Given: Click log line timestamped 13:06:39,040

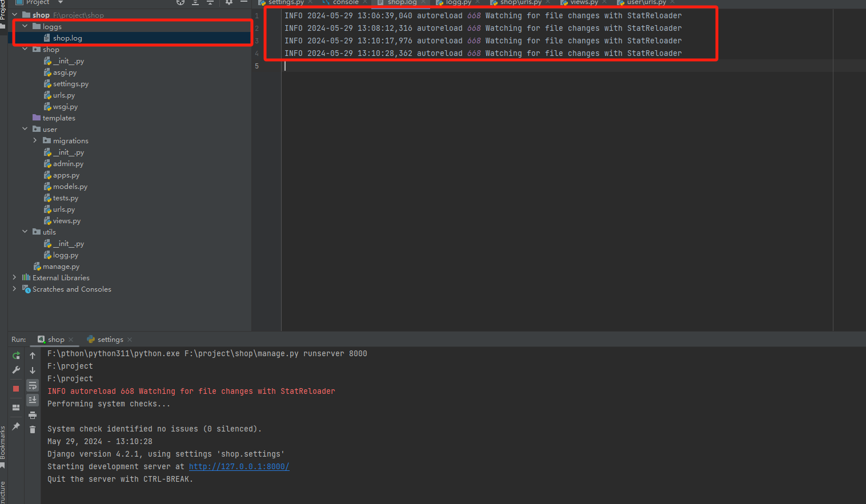Looking at the screenshot, I should click(483, 15).
